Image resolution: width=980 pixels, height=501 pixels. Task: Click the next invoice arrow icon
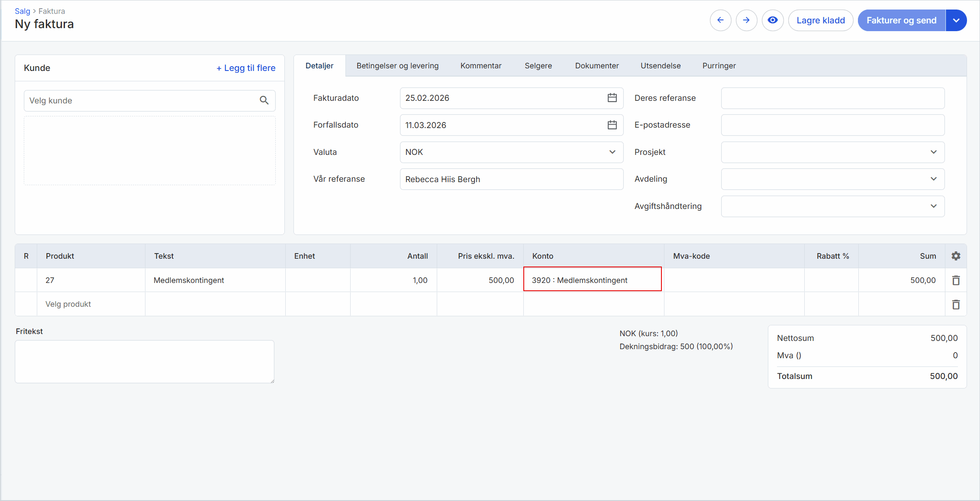click(746, 20)
